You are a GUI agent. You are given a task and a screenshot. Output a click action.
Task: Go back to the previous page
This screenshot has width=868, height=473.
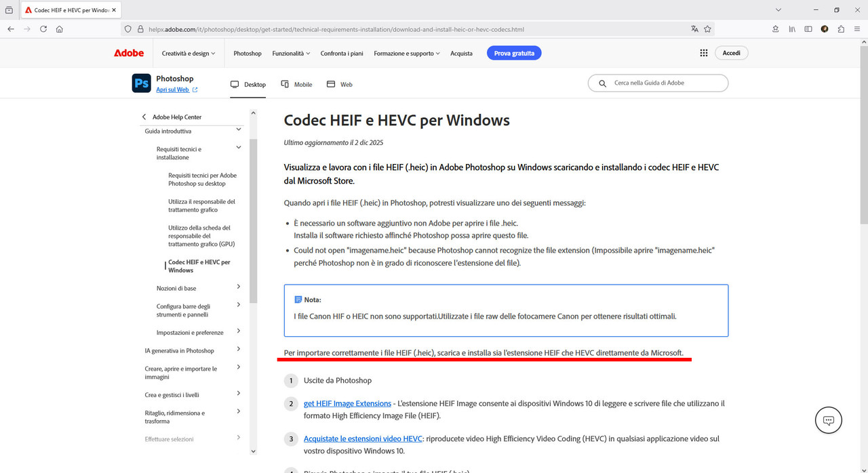pyautogui.click(x=11, y=29)
